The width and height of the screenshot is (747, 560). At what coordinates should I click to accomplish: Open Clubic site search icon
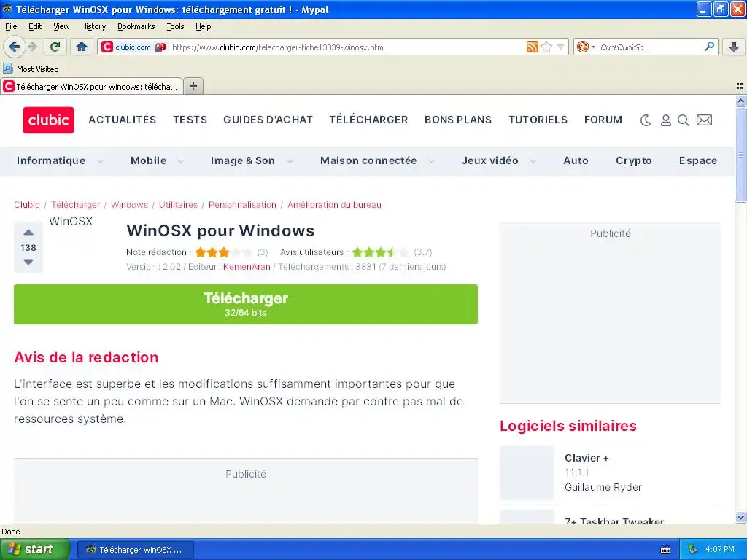683,120
